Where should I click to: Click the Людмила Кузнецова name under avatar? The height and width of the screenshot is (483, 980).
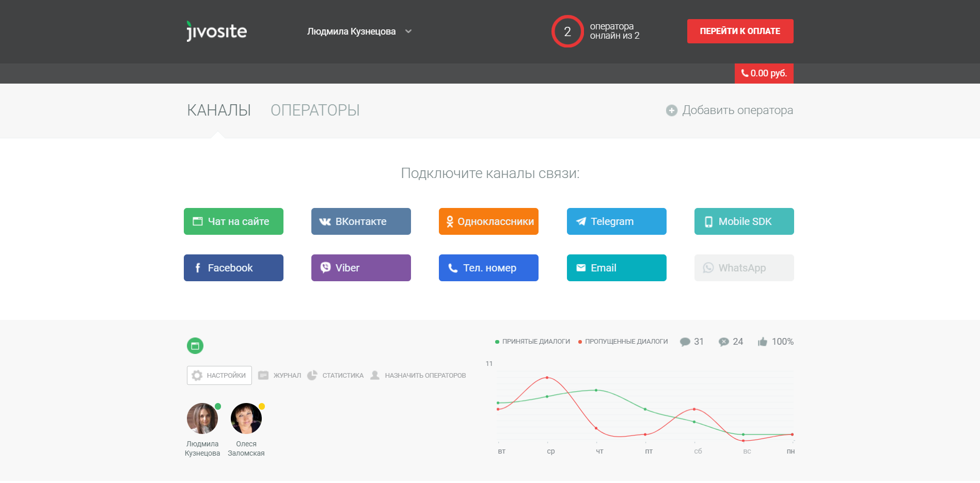click(202, 448)
